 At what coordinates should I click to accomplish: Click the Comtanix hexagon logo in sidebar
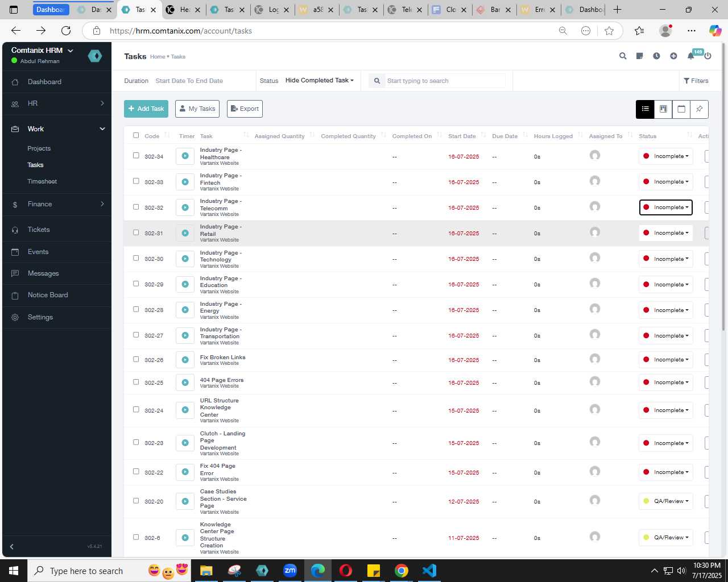click(x=95, y=56)
